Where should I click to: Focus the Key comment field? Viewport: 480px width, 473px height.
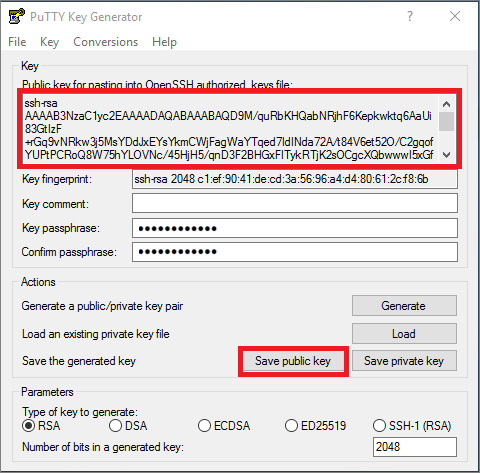pos(295,203)
